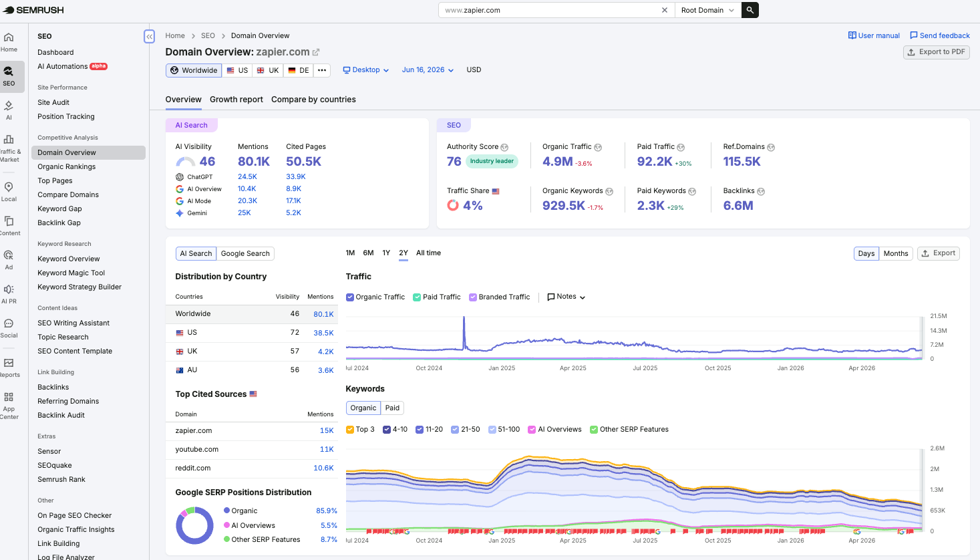
Task: Select the UK database button
Action: [268, 70]
